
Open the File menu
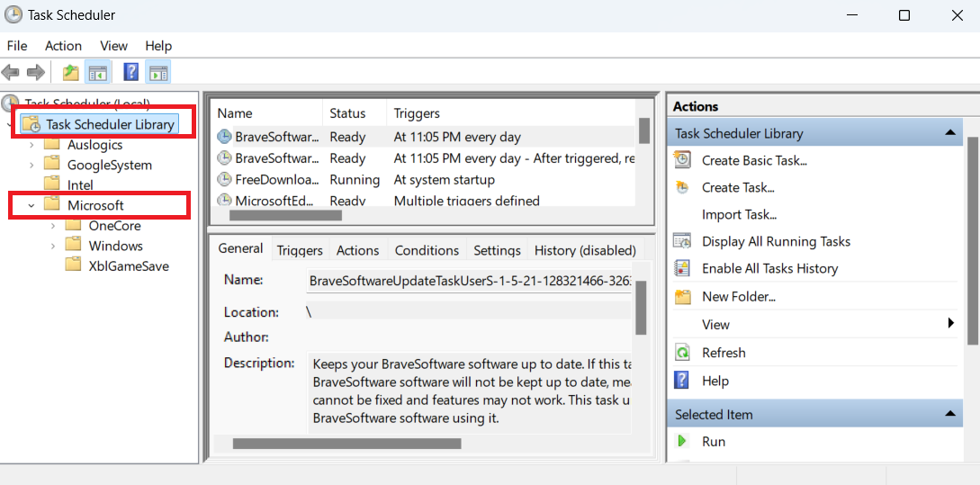17,46
